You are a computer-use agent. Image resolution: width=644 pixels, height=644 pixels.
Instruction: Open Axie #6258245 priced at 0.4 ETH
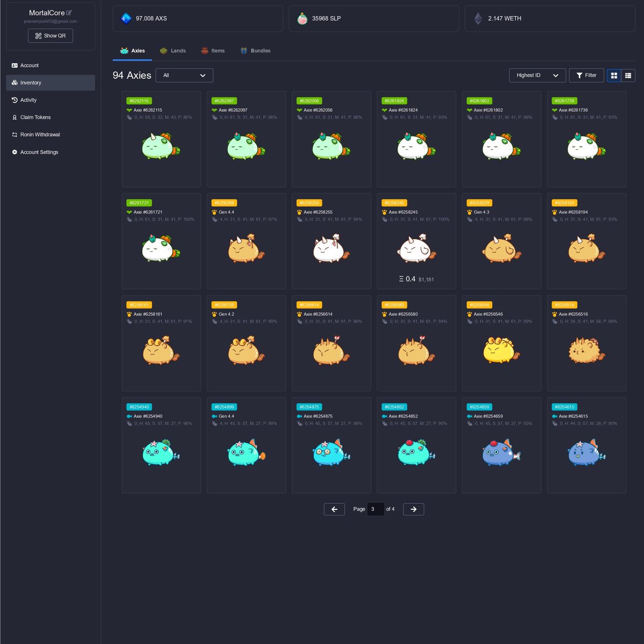click(x=416, y=241)
